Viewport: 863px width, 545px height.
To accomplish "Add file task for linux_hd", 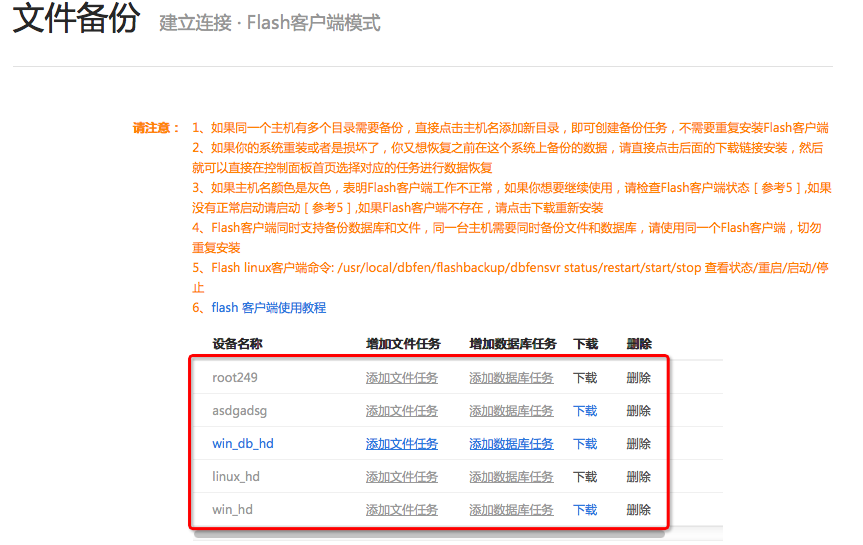I will click(401, 477).
